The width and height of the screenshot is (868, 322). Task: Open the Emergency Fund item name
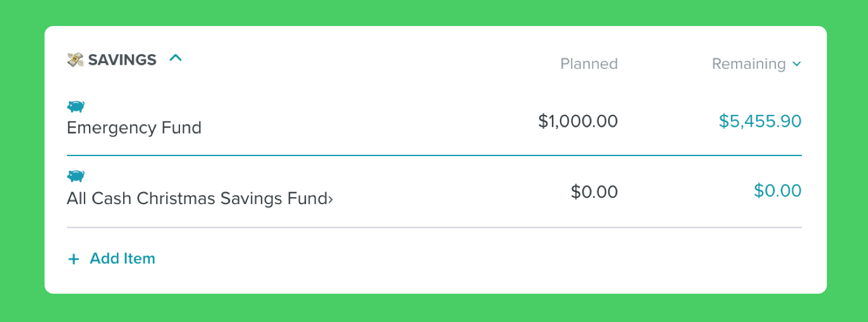click(134, 127)
